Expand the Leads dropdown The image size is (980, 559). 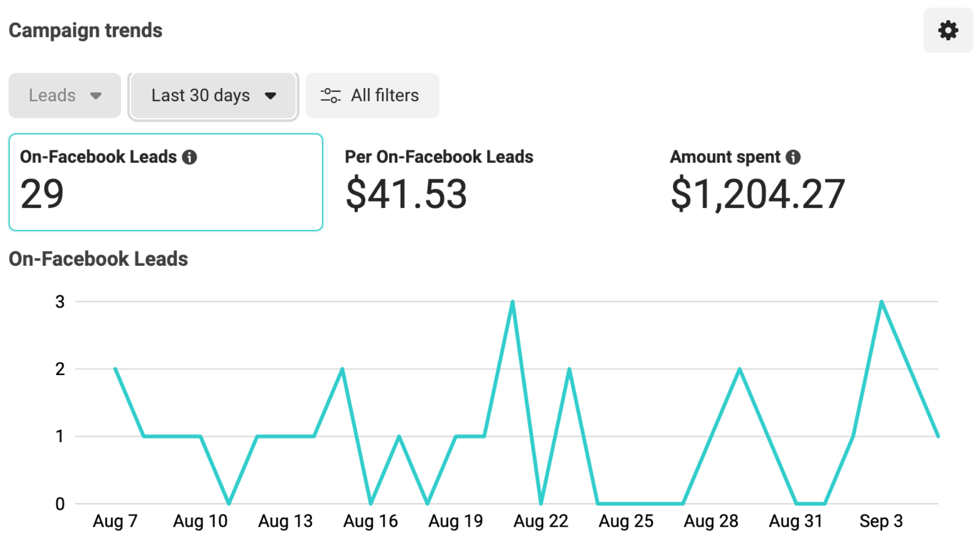pyautogui.click(x=65, y=95)
